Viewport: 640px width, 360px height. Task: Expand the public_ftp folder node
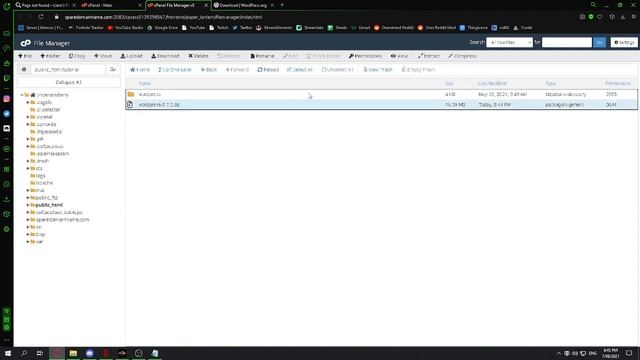(28, 198)
